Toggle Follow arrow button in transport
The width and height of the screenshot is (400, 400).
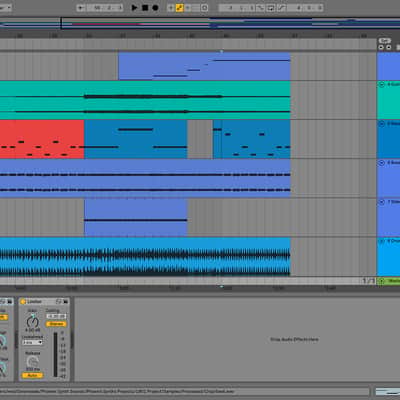81,8
